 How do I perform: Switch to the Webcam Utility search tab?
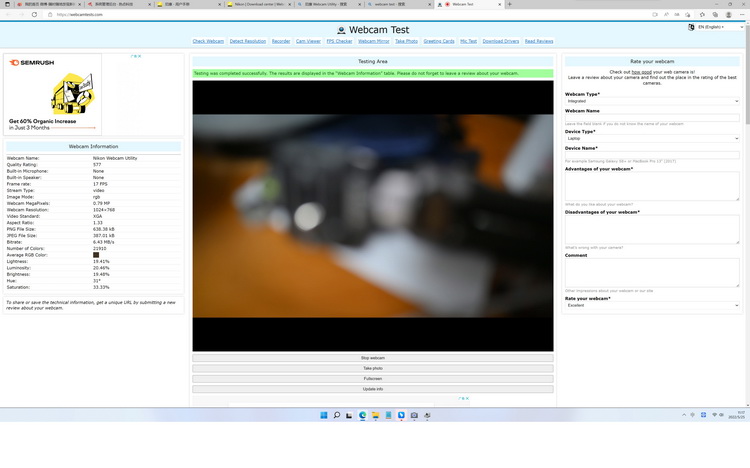click(328, 4)
